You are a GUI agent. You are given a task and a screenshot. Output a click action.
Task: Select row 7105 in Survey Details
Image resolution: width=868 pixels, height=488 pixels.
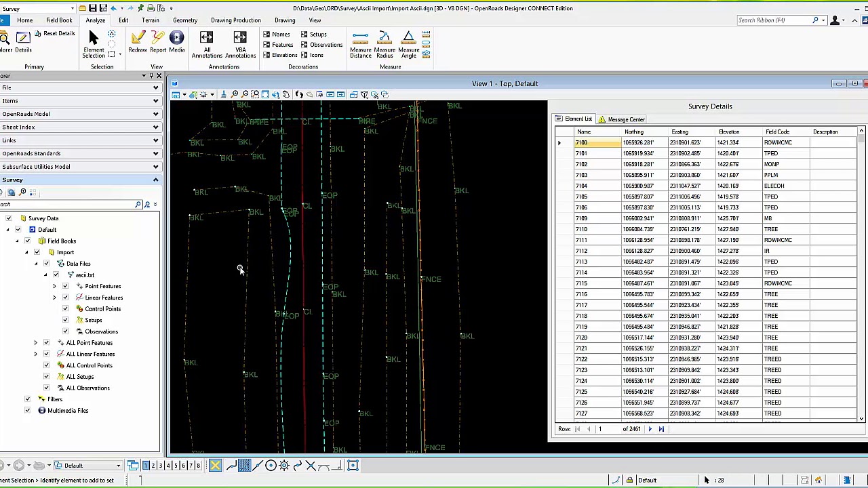705,197
